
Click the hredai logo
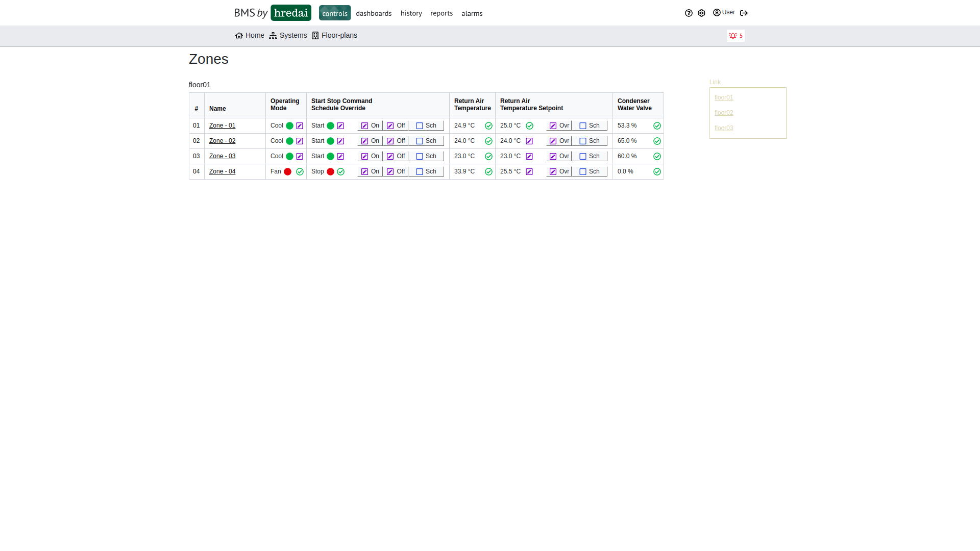[x=291, y=13]
